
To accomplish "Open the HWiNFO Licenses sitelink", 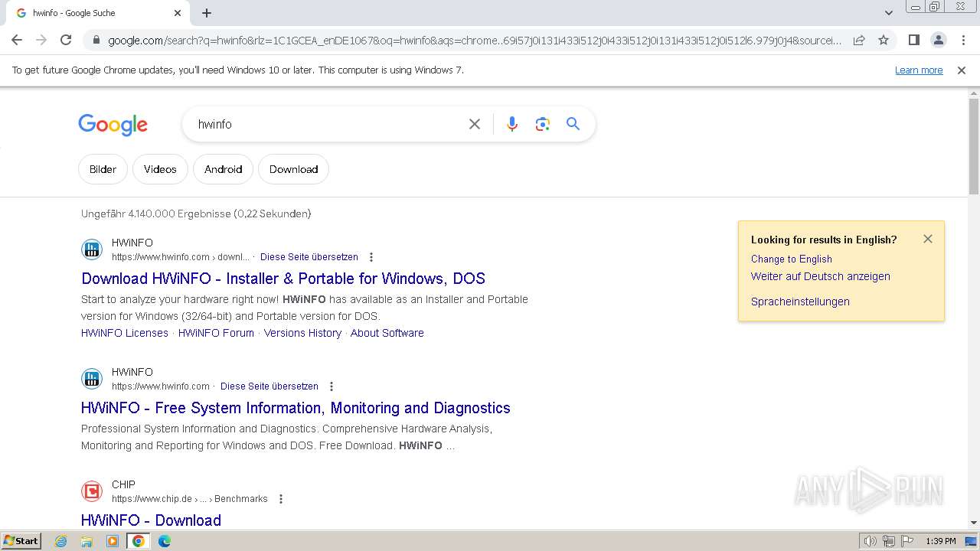I will click(125, 333).
